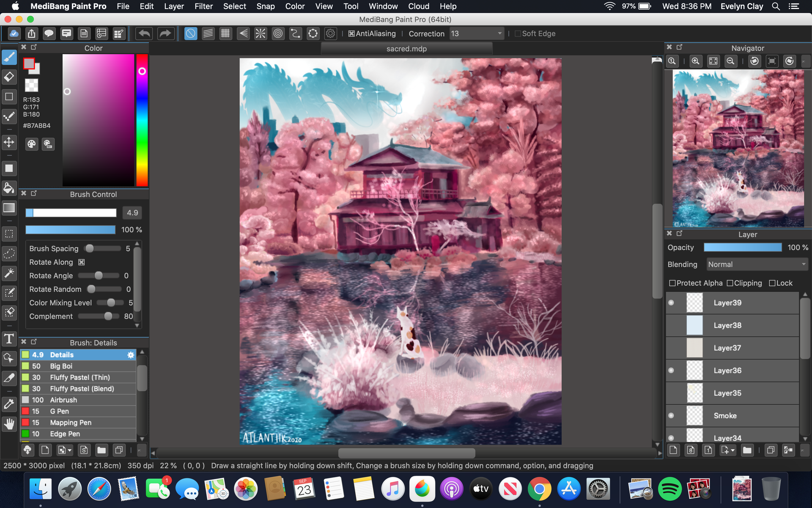The width and height of the screenshot is (812, 508).
Task: Select the Hand tool
Action: (9, 424)
